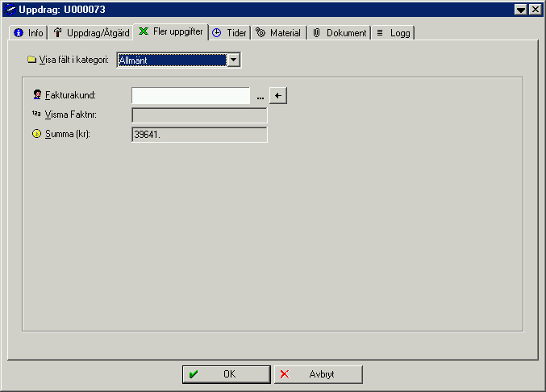Viewport: 546px width, 392px height.
Task: Switch to the Uppdrag/Åtgärd tab
Action: [x=91, y=33]
